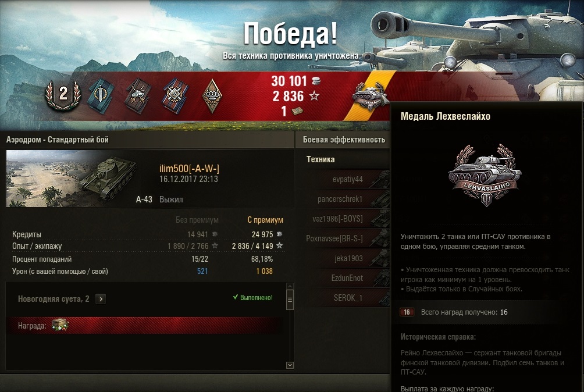Screen dimensions: 584x392
Task: Click the mission list scroll up arrow
Action: click(290, 286)
